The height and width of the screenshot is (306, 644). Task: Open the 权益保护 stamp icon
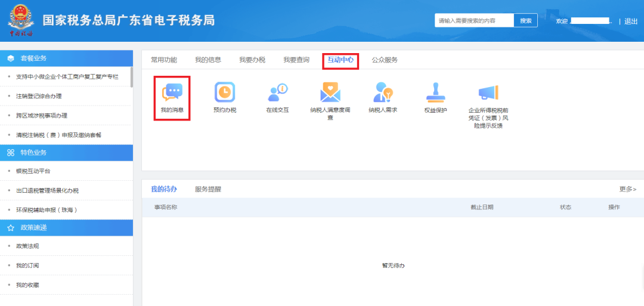pyautogui.click(x=435, y=92)
